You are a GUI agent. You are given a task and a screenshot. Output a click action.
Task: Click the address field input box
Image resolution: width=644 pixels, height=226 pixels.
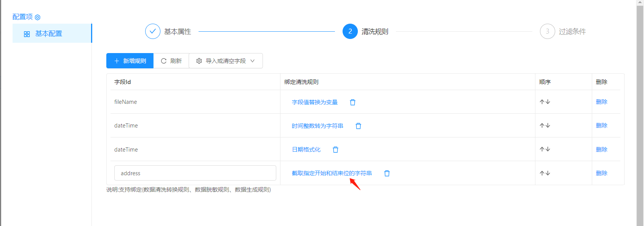point(195,173)
